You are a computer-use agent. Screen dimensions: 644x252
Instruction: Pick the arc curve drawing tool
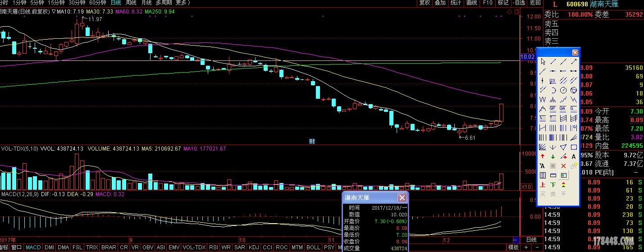(x=553, y=90)
